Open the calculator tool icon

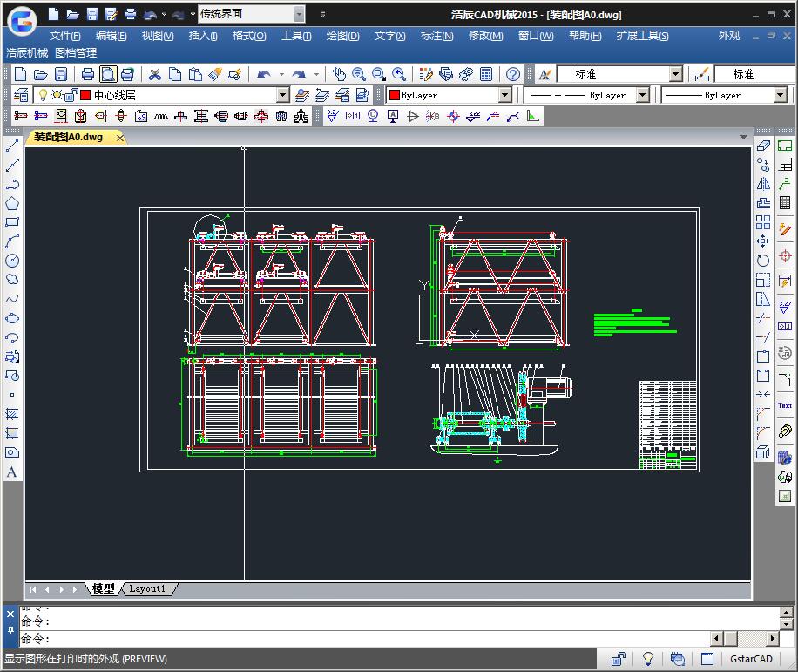tap(486, 75)
